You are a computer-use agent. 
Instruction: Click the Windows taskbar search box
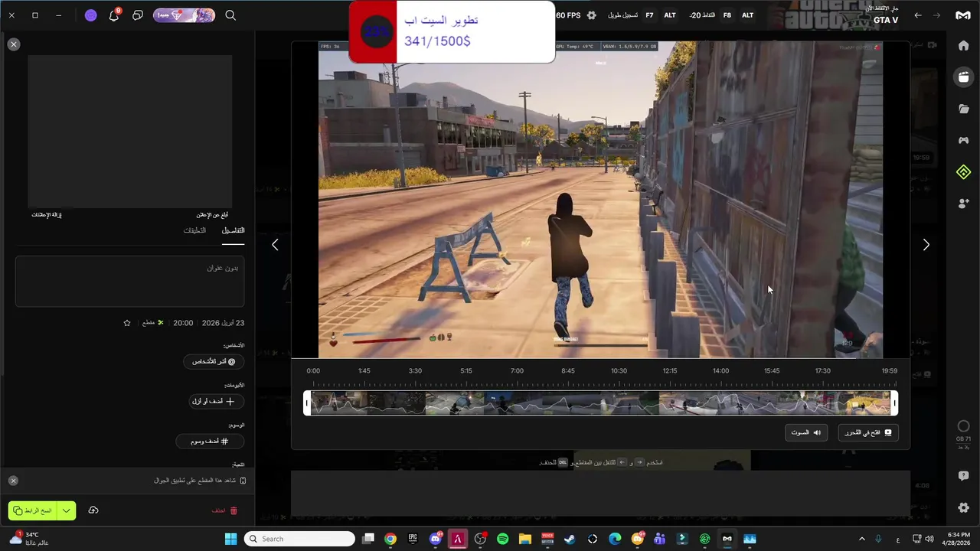[299, 539]
